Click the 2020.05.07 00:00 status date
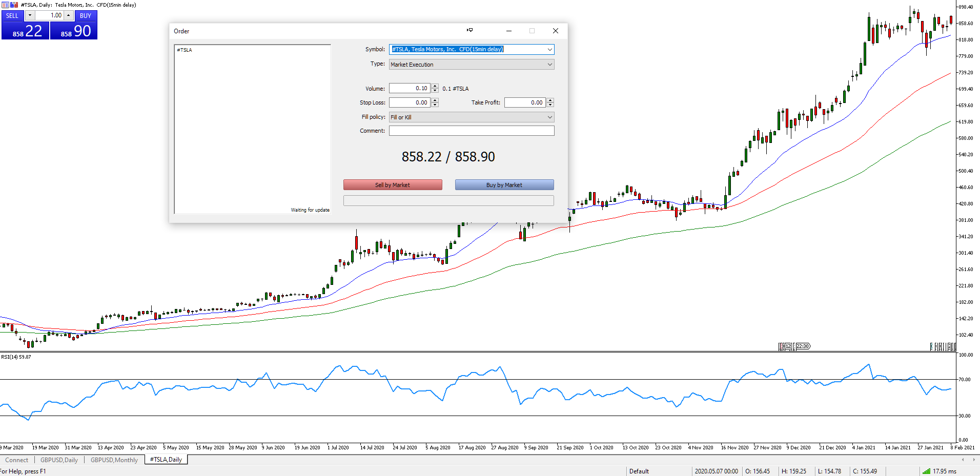Screen dimensions: 980x476 coord(716,471)
